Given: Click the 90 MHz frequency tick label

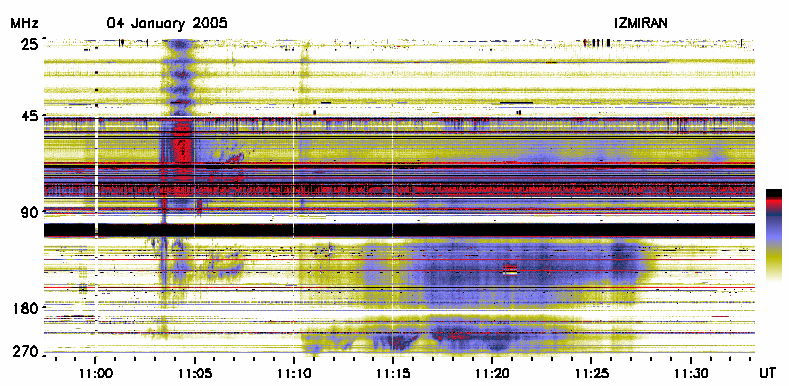Looking at the screenshot, I should click(x=29, y=211).
